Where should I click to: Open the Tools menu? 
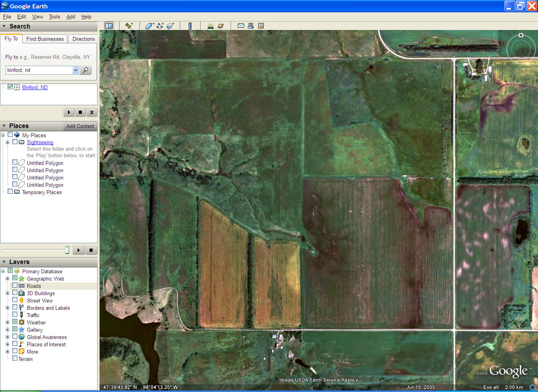pyautogui.click(x=55, y=17)
